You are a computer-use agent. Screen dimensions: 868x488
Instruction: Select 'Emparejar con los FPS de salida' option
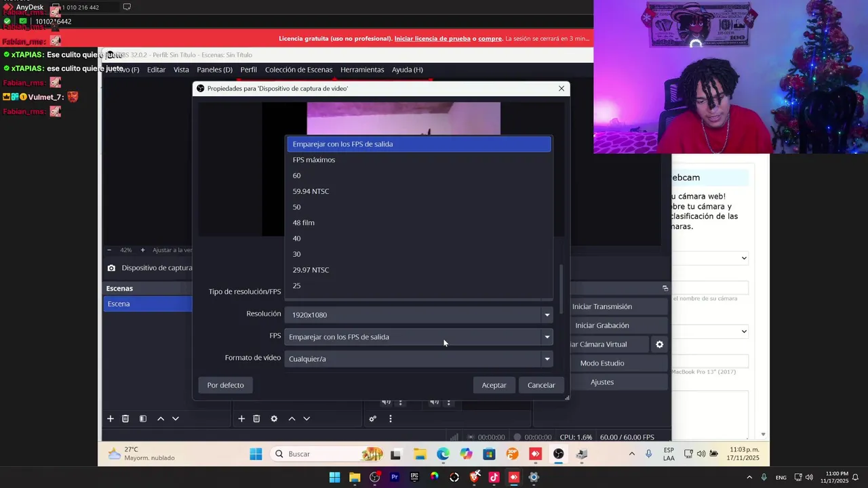418,144
